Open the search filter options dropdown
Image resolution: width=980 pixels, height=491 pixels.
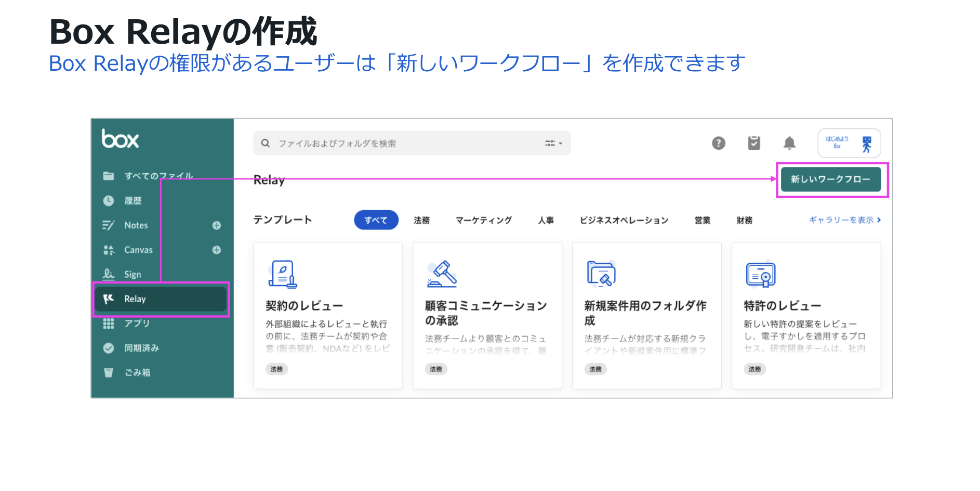(x=553, y=143)
